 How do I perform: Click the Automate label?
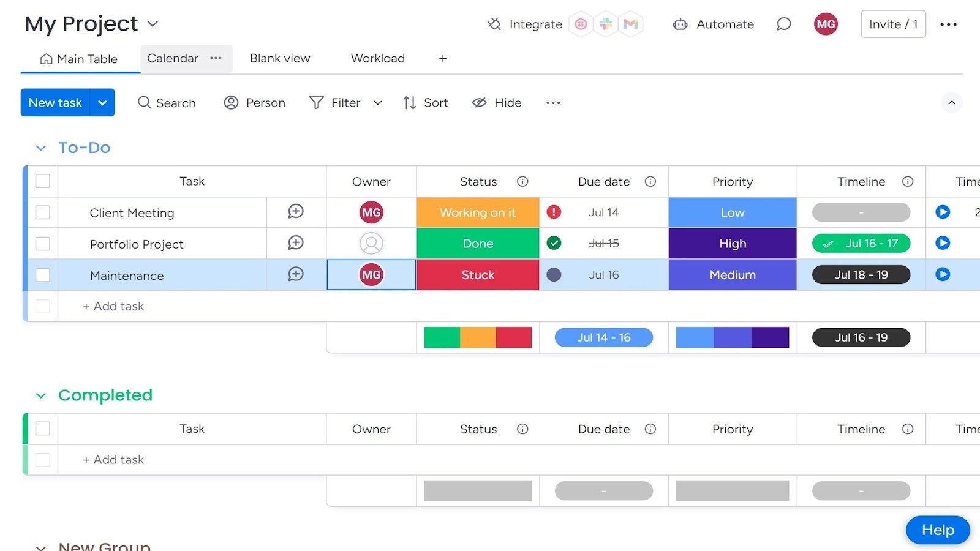[725, 24]
